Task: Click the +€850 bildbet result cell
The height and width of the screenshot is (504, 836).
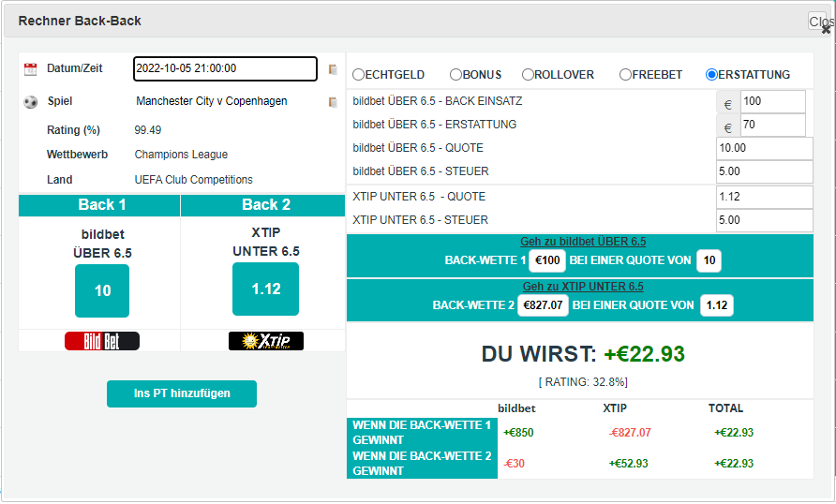Action: [x=518, y=433]
